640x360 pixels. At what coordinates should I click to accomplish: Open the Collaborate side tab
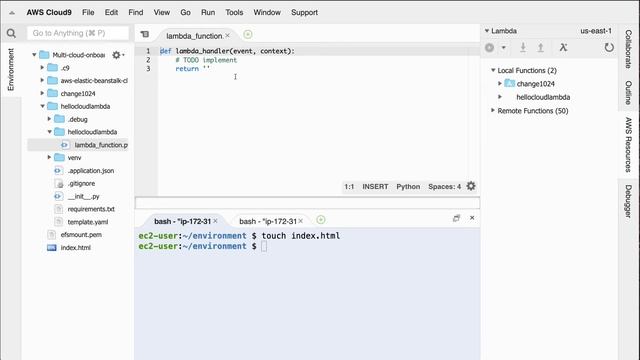pos(629,49)
